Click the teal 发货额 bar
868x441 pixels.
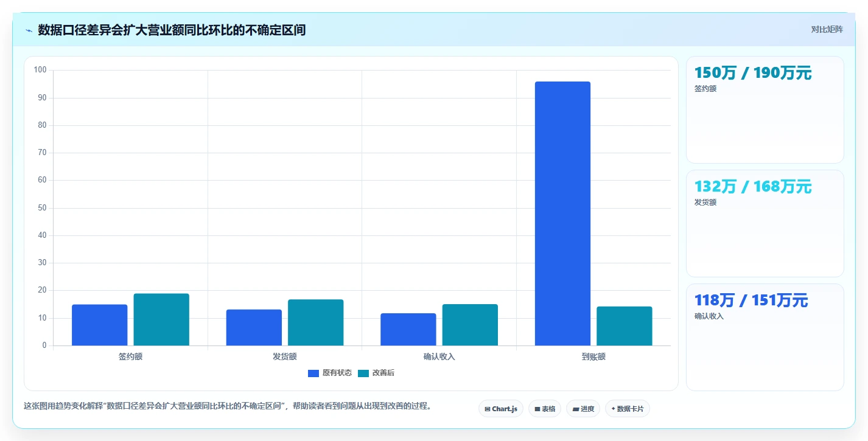point(316,322)
